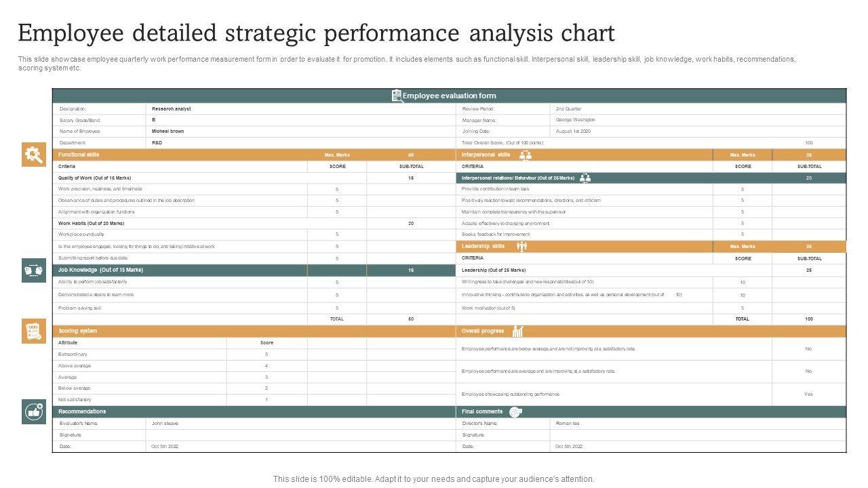
Task: Select the Scoring system section header
Action: tap(77, 331)
